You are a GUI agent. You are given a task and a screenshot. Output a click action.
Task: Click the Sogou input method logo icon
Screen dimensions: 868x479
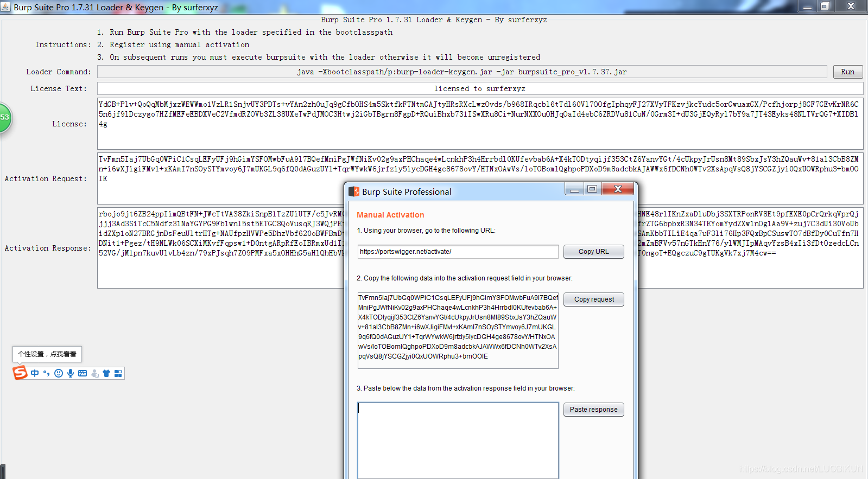(x=20, y=373)
